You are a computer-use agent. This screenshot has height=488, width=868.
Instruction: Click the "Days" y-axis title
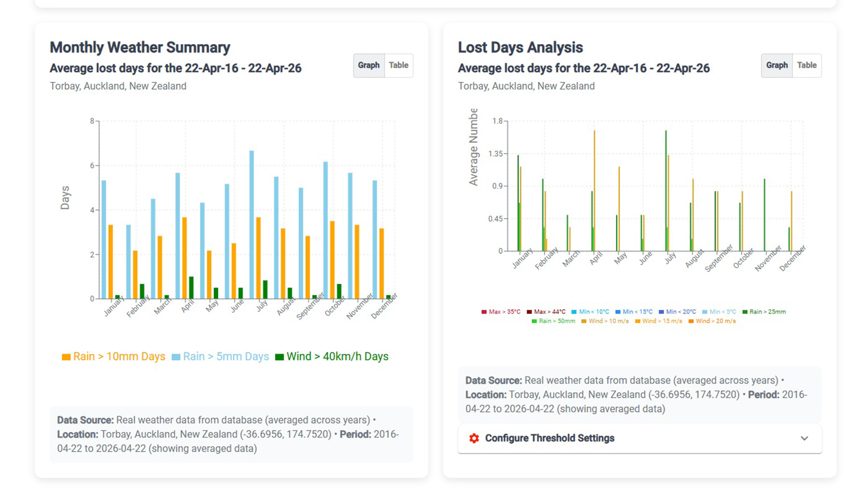65,198
